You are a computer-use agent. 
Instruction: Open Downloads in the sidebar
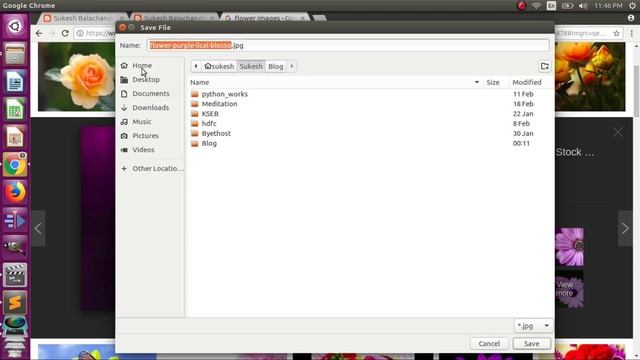(150, 108)
